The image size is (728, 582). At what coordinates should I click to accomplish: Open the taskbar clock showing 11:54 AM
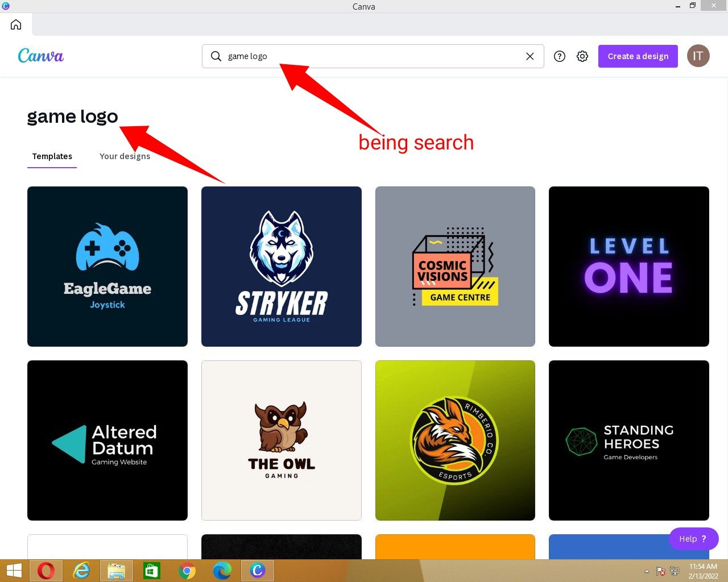point(704,571)
